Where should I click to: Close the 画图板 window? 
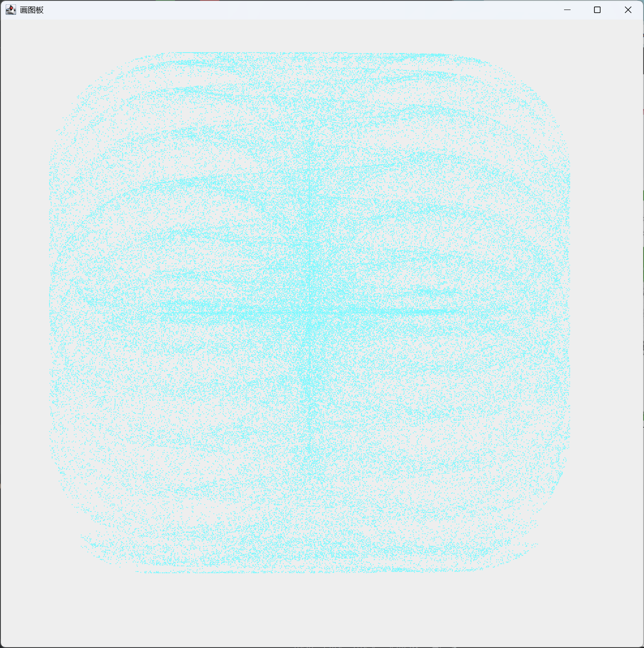628,10
